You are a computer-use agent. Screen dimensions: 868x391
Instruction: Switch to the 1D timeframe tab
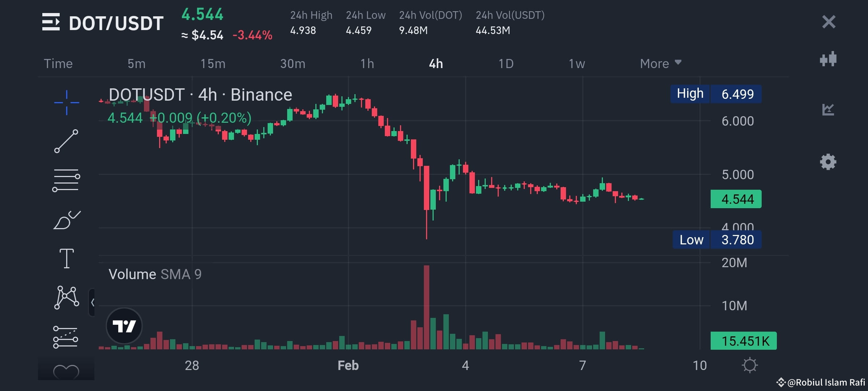[x=506, y=63]
